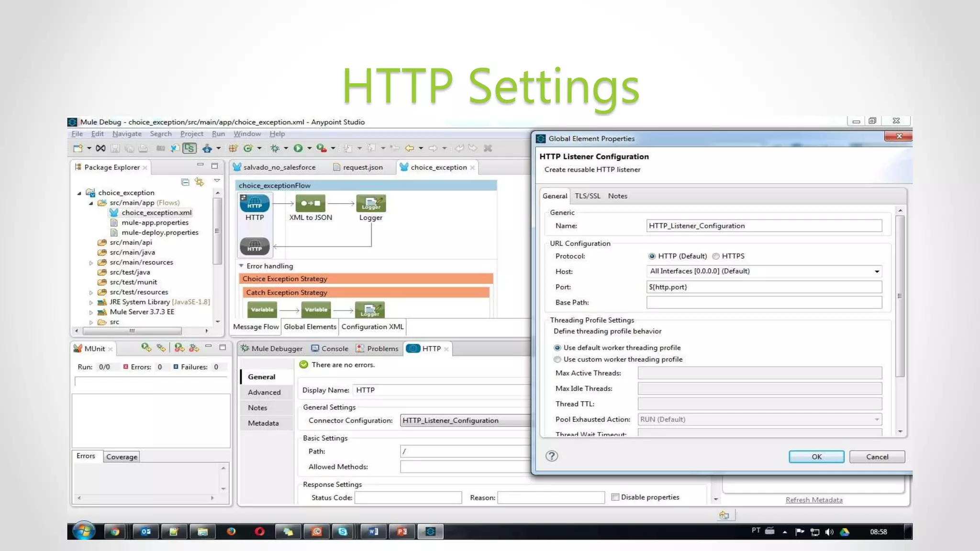Click the Base Path input field
Image resolution: width=980 pixels, height=551 pixels.
(764, 302)
